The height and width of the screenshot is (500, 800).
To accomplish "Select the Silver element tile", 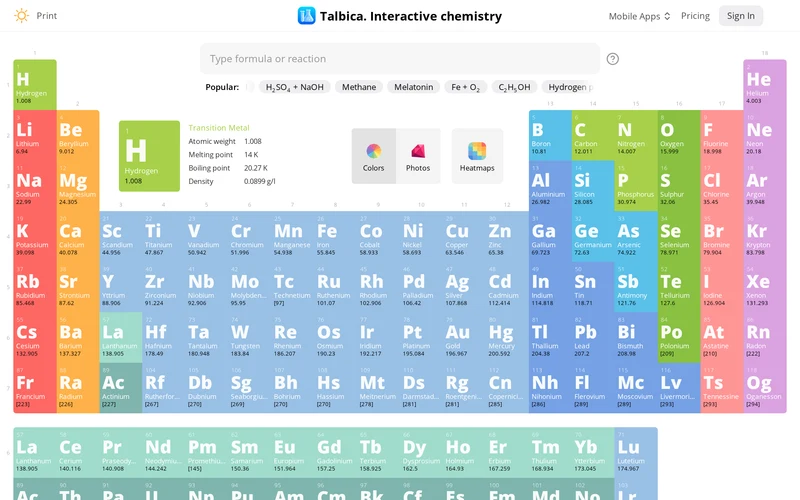I will click(464, 287).
